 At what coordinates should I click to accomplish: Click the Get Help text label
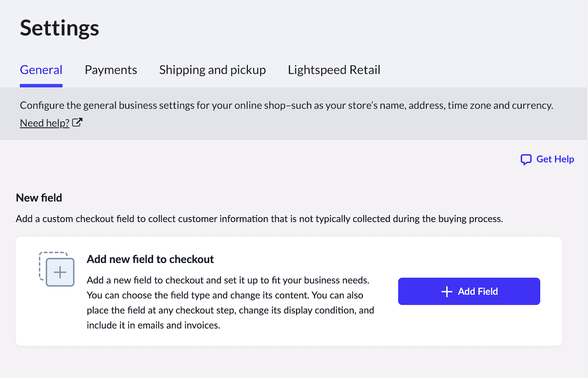point(555,159)
